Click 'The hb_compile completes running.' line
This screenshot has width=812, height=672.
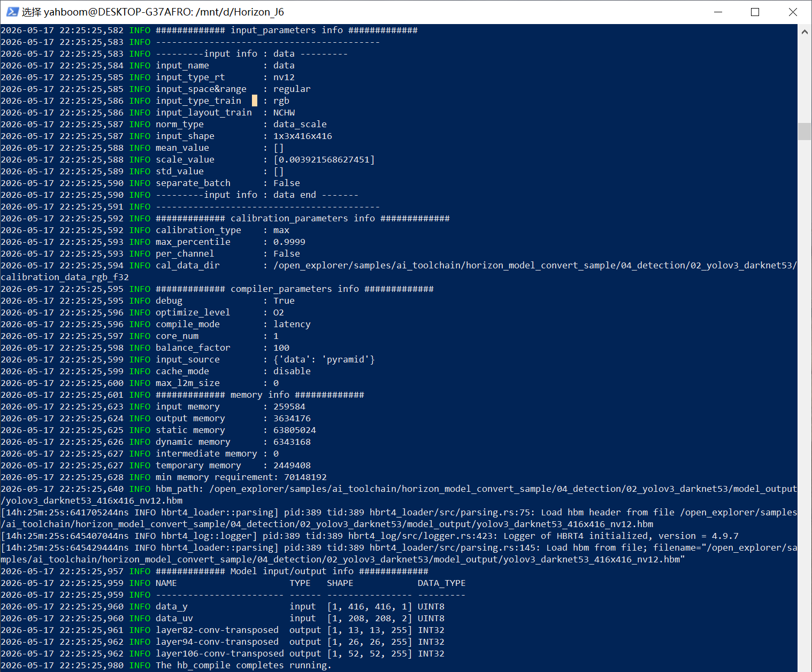244,665
